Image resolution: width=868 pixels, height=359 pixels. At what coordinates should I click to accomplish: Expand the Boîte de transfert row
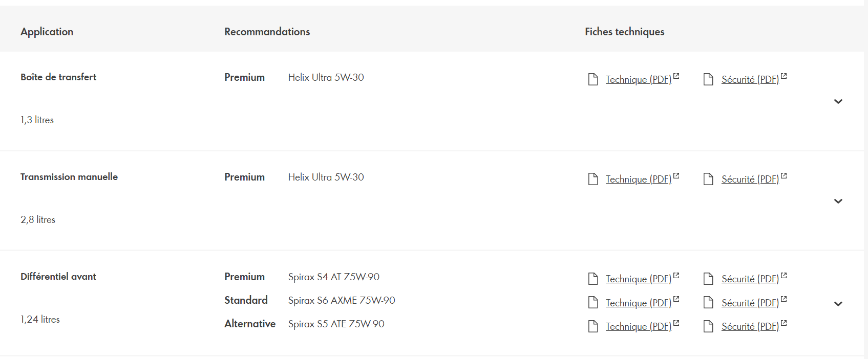pyautogui.click(x=838, y=101)
